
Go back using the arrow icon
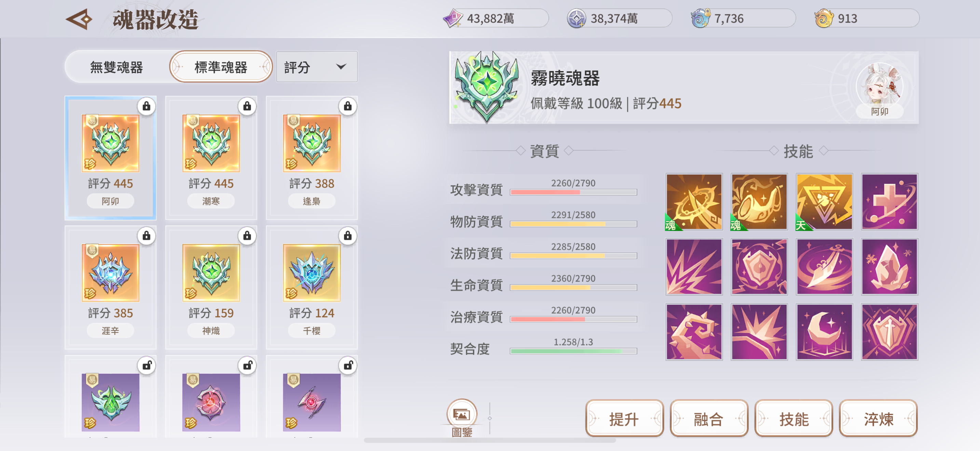(x=79, y=19)
